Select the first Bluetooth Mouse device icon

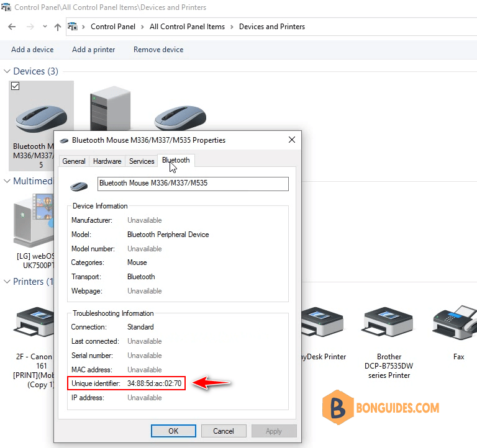point(41,120)
